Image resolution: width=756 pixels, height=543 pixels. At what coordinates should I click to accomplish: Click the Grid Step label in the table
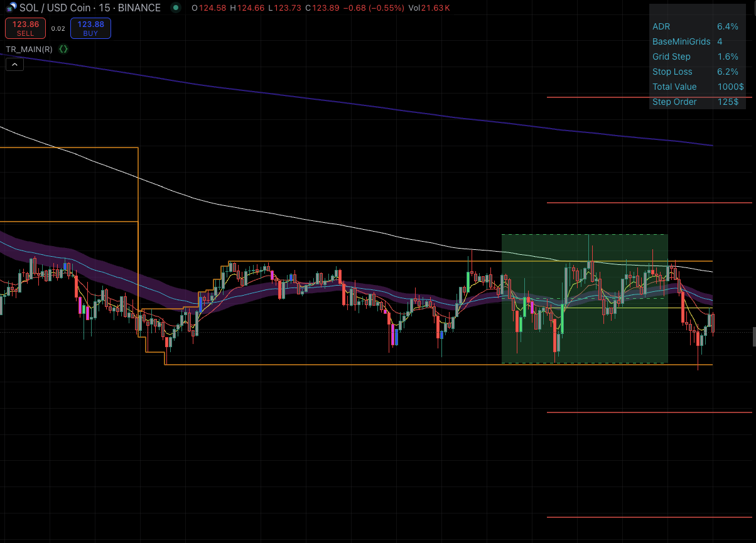(671, 56)
